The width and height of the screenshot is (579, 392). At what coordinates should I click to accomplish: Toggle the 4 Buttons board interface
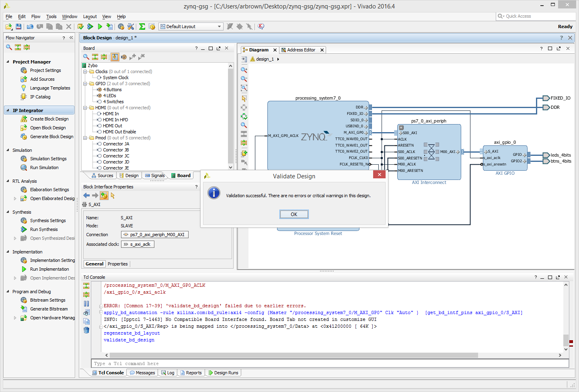[x=99, y=90]
